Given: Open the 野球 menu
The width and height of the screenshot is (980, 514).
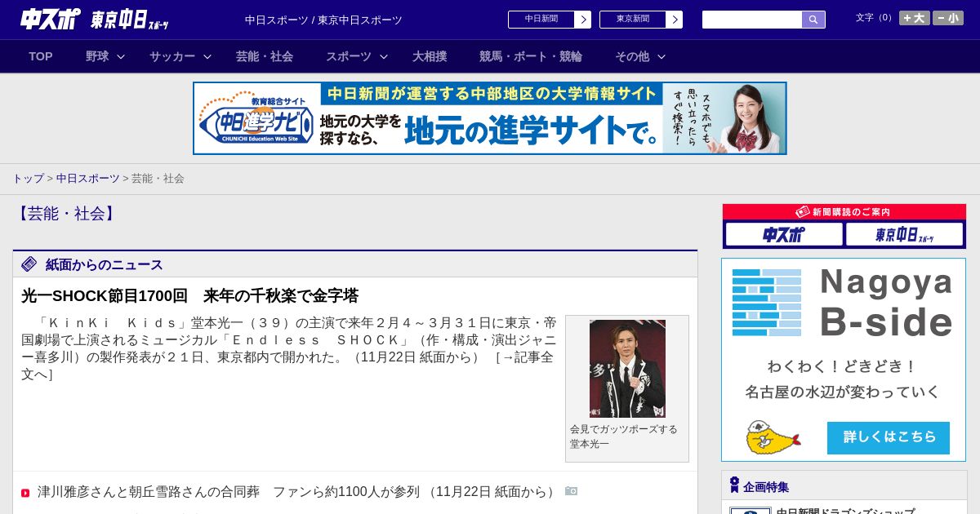Looking at the screenshot, I should coord(97,56).
